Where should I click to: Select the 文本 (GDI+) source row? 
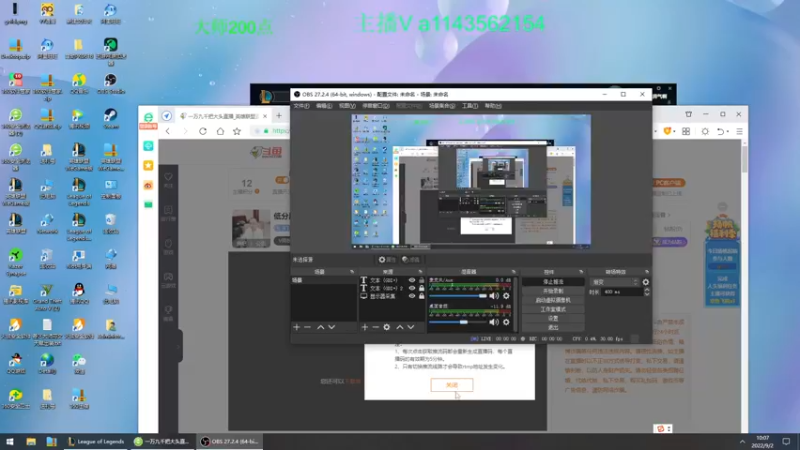pyautogui.click(x=392, y=280)
